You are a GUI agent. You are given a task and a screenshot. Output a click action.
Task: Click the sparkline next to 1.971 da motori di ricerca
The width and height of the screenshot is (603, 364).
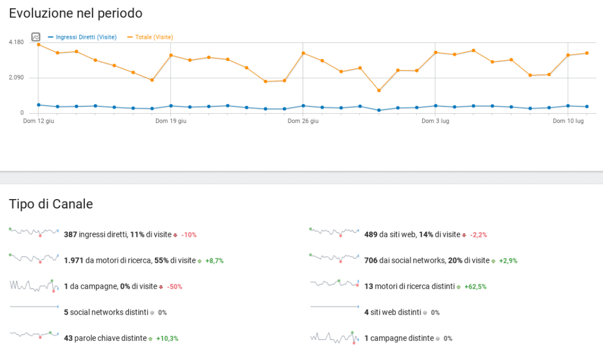[34, 258]
